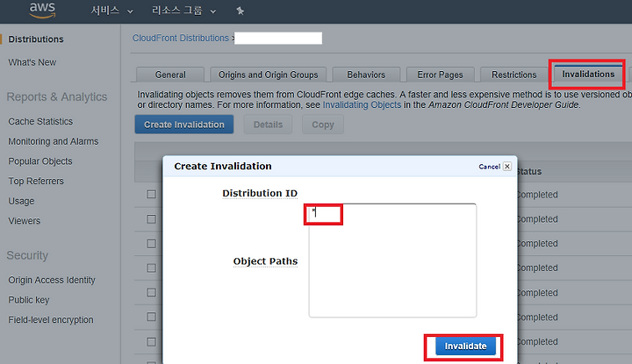Open the Invalidating Objects help link
This screenshot has width=632, height=364.
[x=362, y=104]
